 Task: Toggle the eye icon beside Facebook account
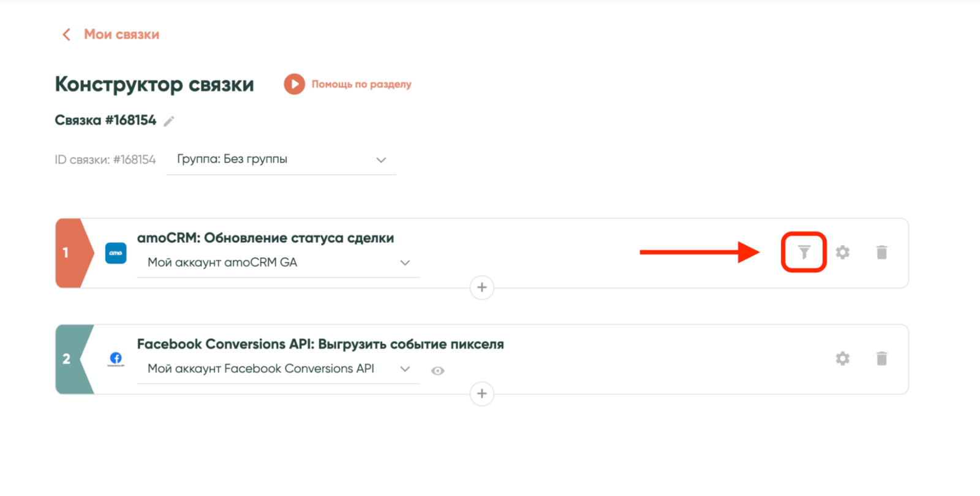(x=437, y=371)
